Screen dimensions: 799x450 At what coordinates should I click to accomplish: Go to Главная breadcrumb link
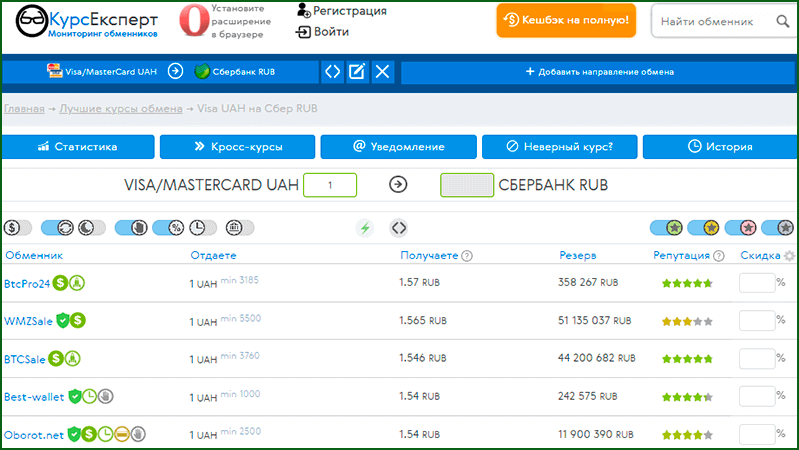point(24,109)
